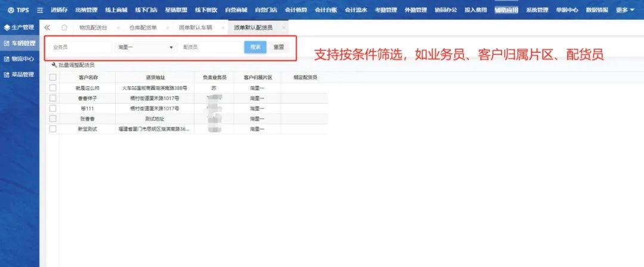Click the home icon in the tab bar
The image size is (644, 267).
(64, 27)
